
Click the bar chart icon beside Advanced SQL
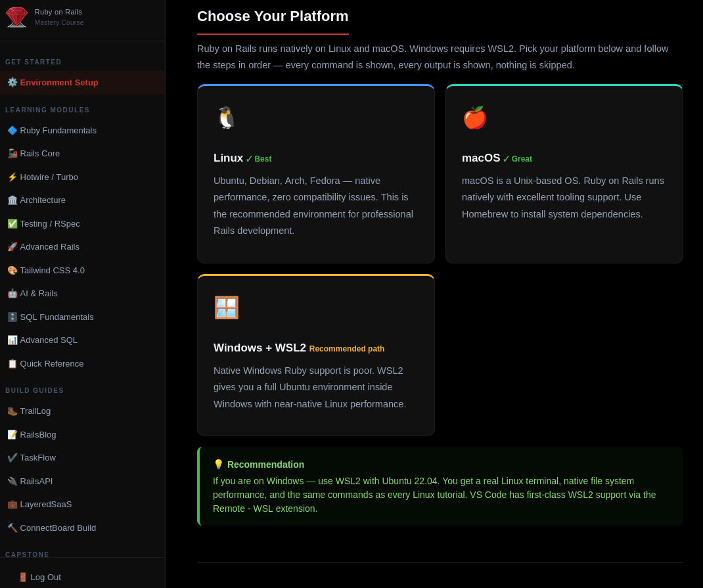point(12,340)
